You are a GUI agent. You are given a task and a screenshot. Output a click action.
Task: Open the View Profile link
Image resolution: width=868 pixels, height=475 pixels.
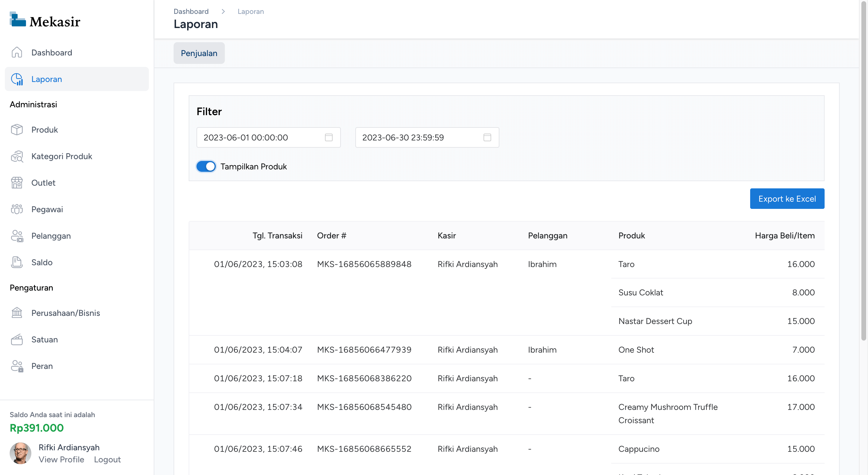[61, 460]
